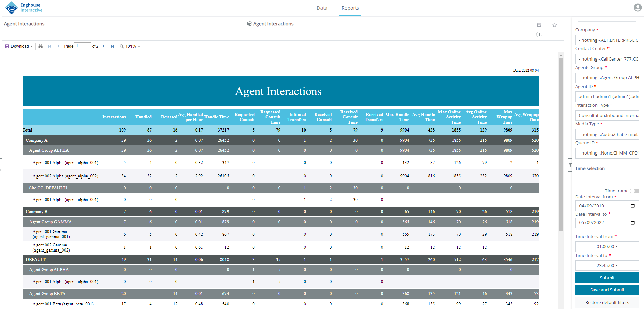This screenshot has height=309, width=644.
Task: Open the Download save icon
Action: pos(7,46)
